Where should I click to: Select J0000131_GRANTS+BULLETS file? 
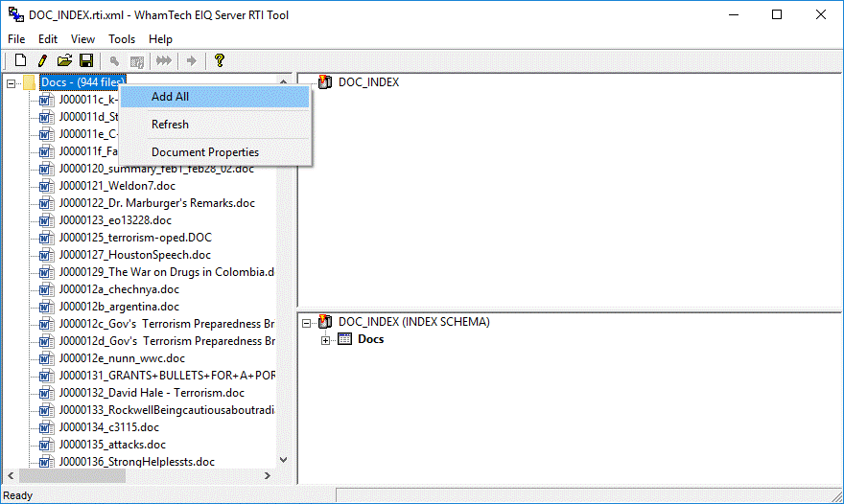pyautogui.click(x=166, y=376)
